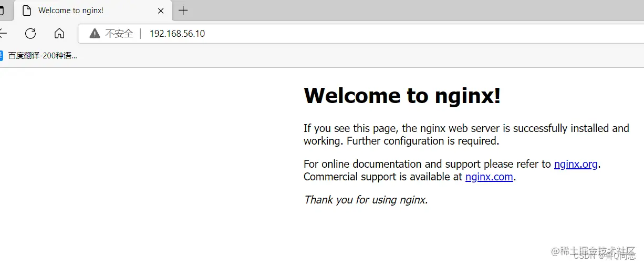The width and height of the screenshot is (644, 265).
Task: Go to the browser home page icon
Action: coord(59,34)
